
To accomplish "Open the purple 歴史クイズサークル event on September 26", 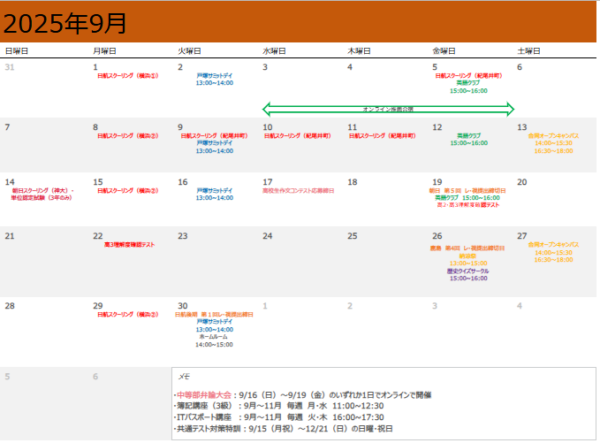I will click(x=469, y=274).
